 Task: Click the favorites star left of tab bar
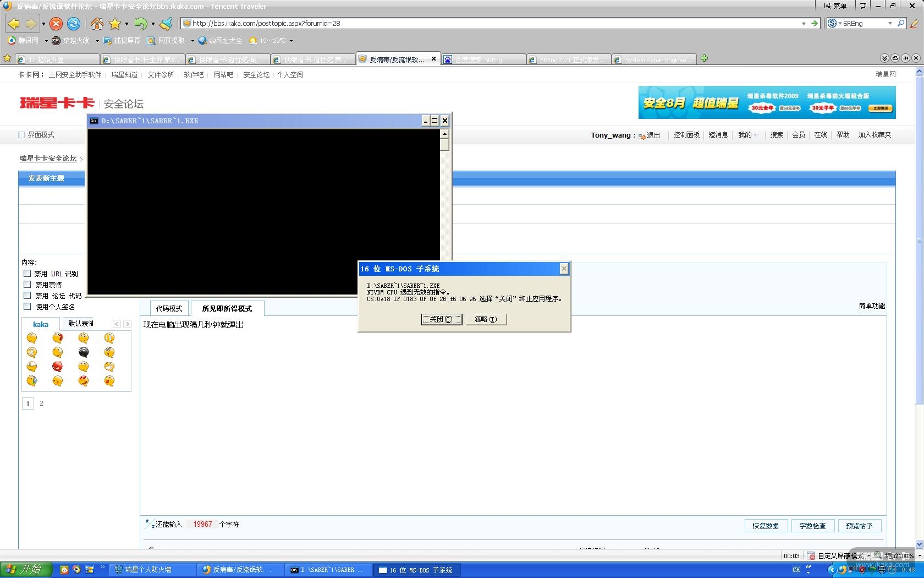7,58
